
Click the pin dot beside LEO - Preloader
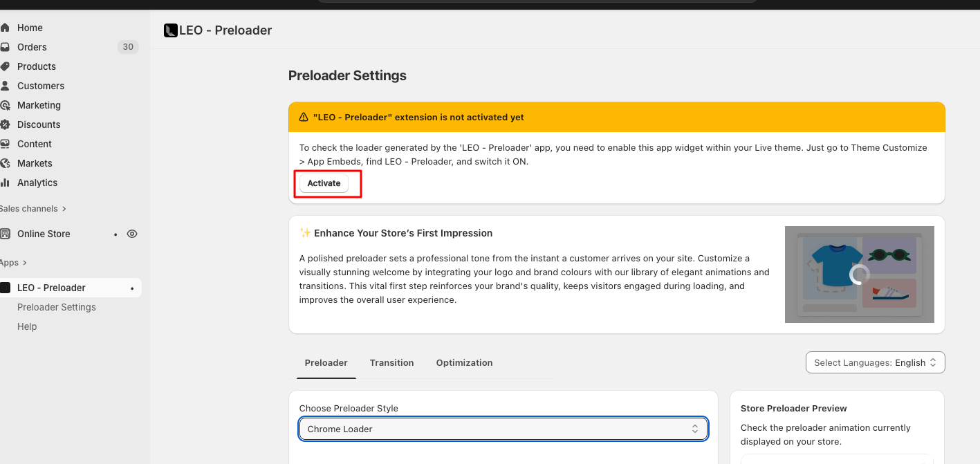coord(132,288)
